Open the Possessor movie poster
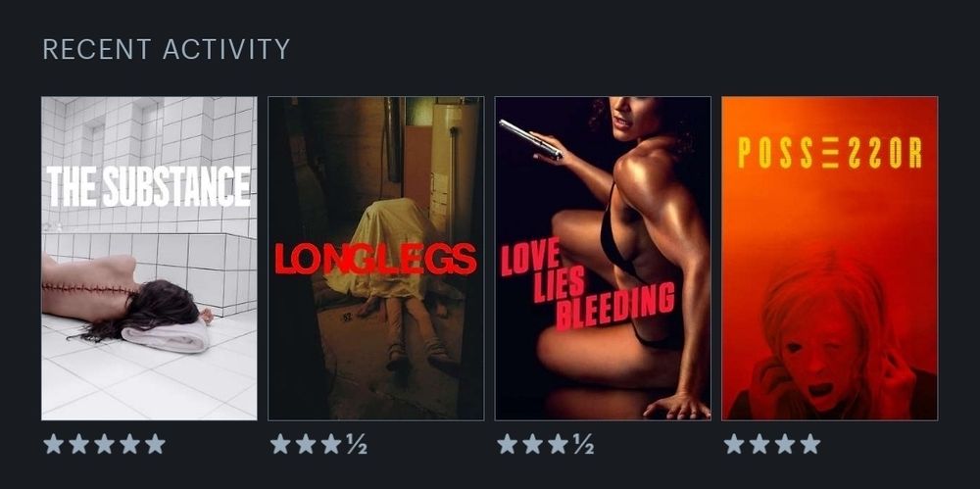 point(829,259)
